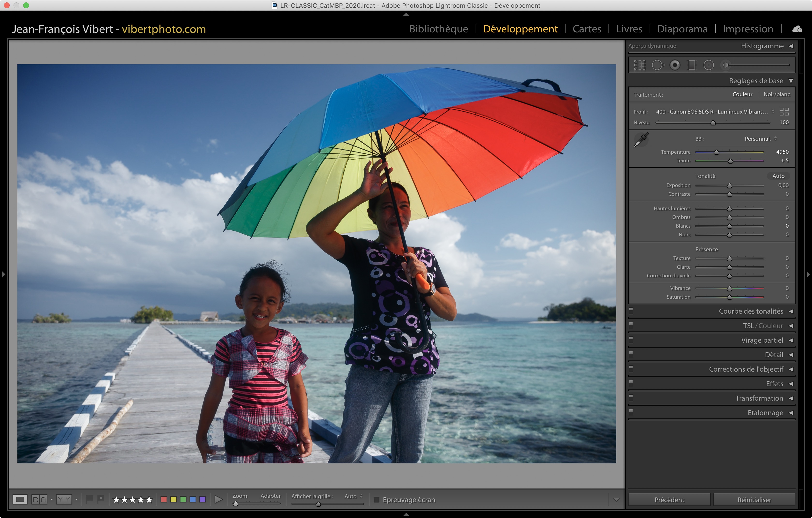Select the Radial Filter tool
812x518 pixels.
point(709,65)
